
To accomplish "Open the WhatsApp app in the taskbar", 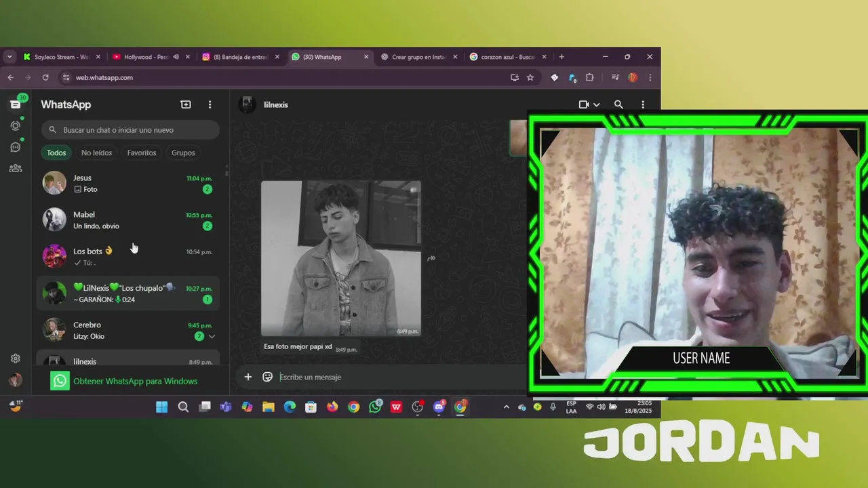I will (x=375, y=407).
